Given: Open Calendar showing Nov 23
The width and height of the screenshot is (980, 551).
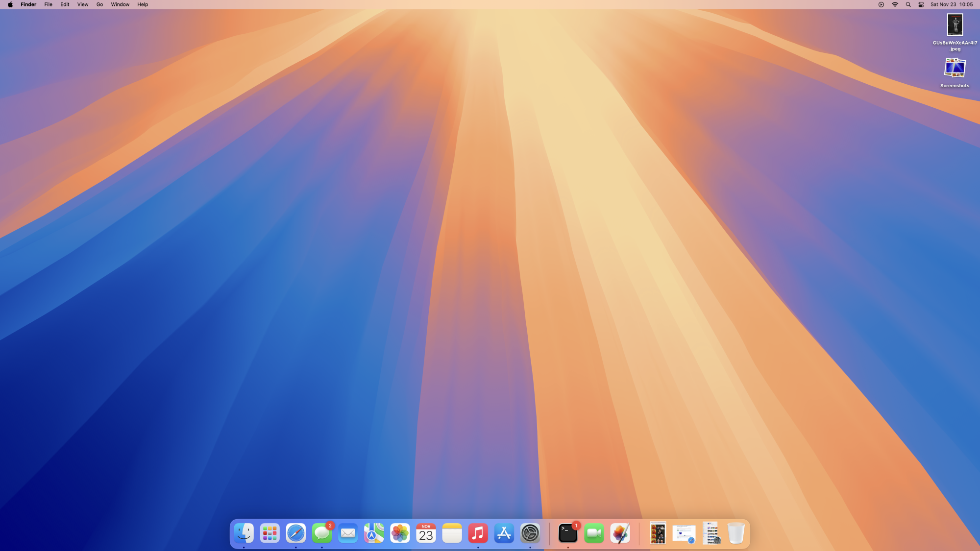Looking at the screenshot, I should pyautogui.click(x=426, y=533).
